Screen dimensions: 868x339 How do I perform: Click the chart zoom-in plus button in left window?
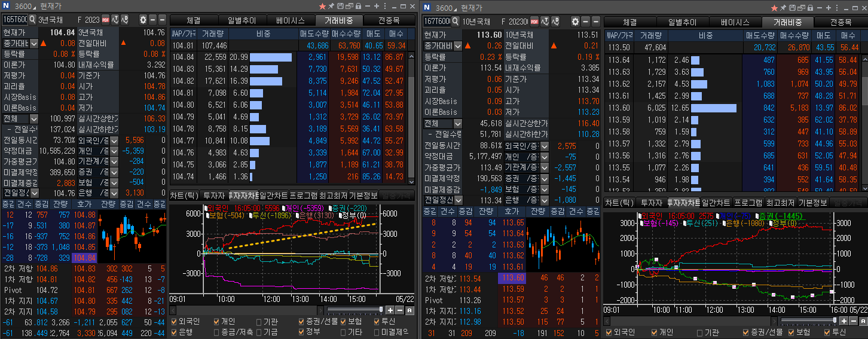(390, 310)
